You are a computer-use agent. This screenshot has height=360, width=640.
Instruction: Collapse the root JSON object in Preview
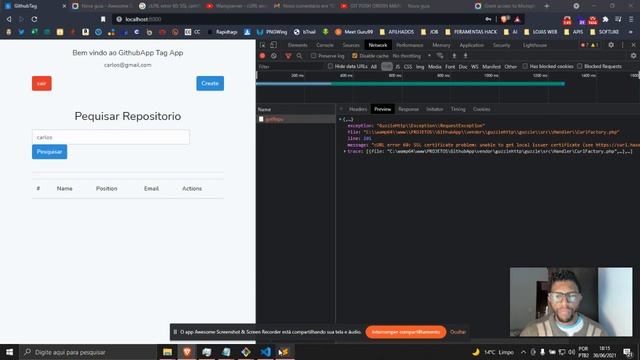[x=340, y=120]
